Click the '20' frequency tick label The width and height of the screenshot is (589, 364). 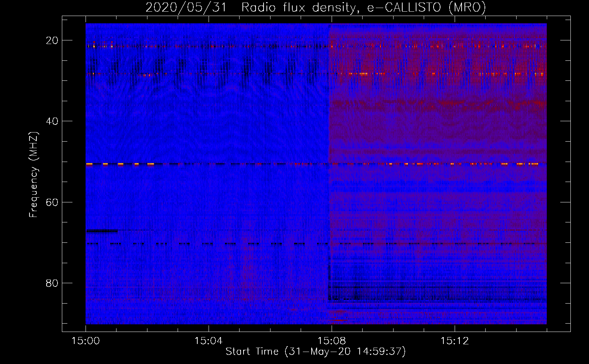[x=52, y=40]
